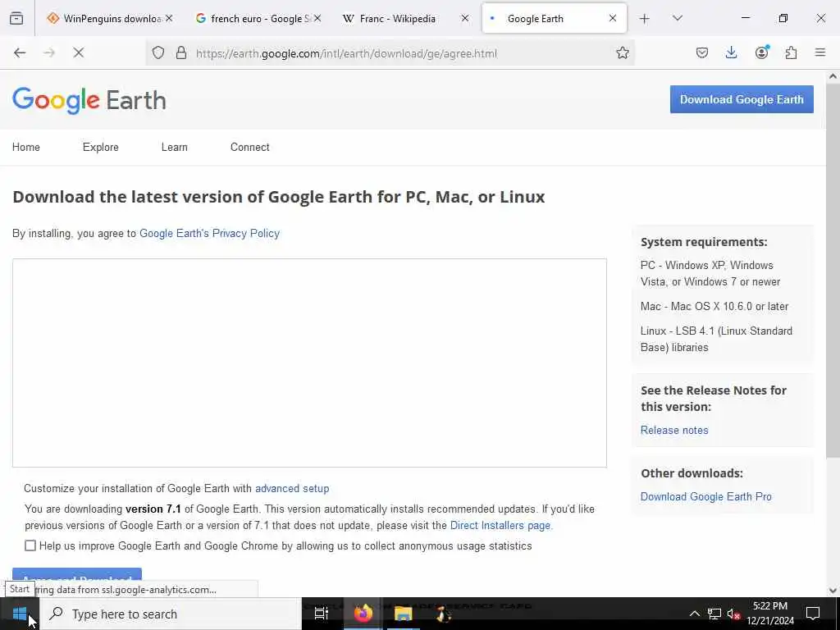The height and width of the screenshot is (630, 840).
Task: Expand the list all tabs dropdown
Action: (x=677, y=18)
